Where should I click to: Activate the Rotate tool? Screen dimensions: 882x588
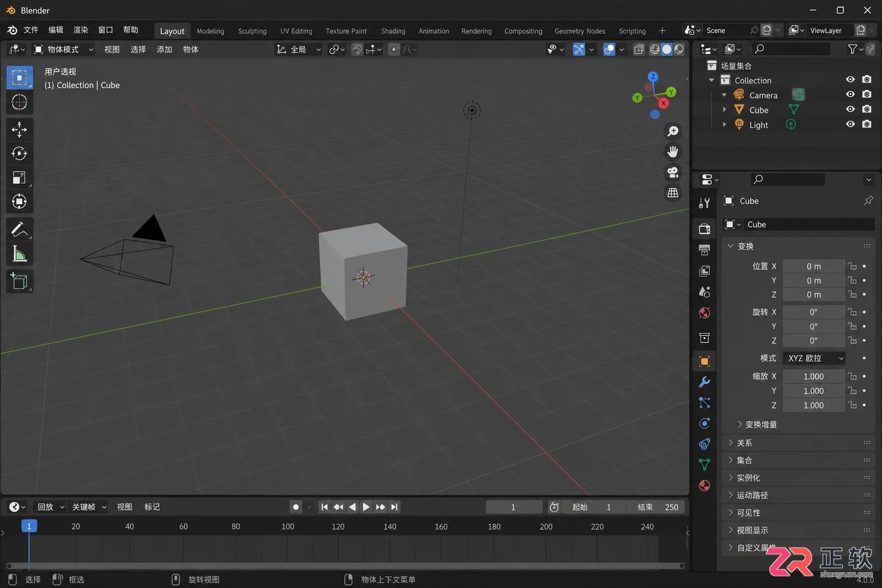(x=20, y=153)
